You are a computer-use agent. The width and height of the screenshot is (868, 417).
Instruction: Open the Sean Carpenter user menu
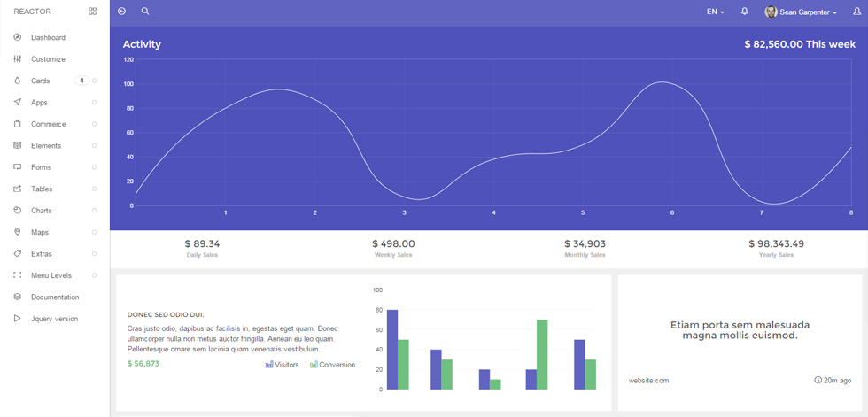coord(801,12)
